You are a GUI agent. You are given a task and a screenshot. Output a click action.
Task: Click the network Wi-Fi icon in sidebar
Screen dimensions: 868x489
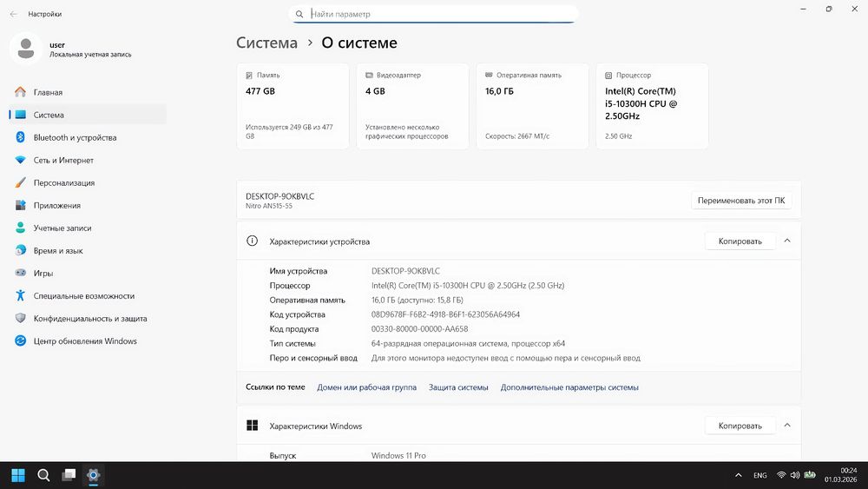click(21, 160)
